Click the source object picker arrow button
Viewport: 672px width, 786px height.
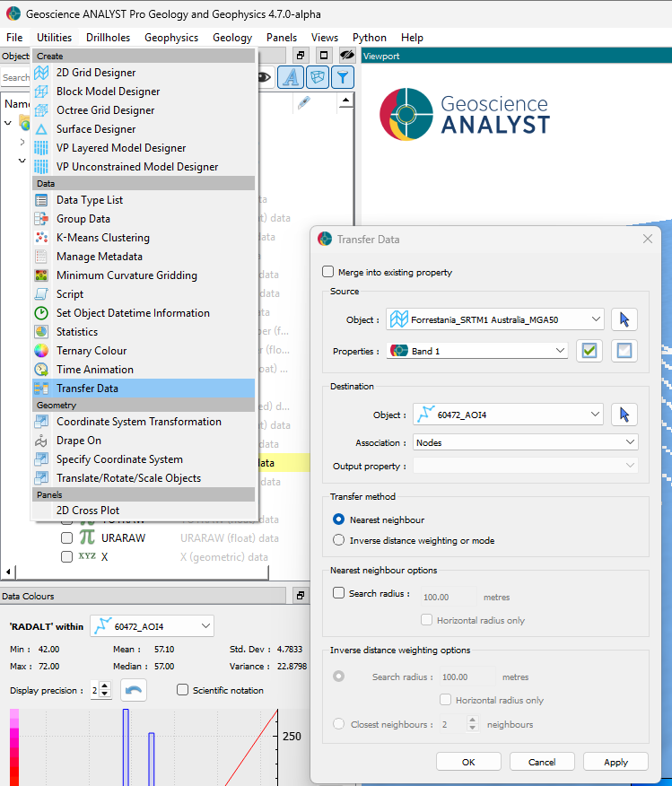click(624, 319)
